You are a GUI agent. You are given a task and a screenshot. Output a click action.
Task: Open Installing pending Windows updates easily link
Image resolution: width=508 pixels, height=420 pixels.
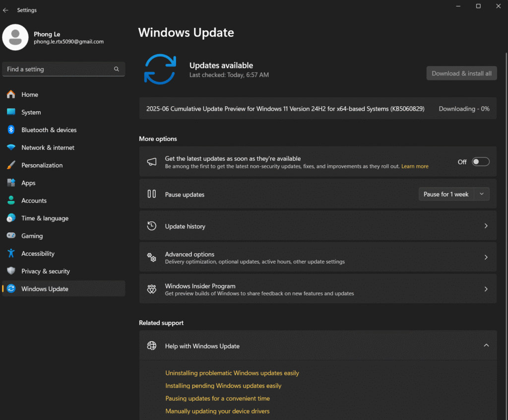[223, 386]
